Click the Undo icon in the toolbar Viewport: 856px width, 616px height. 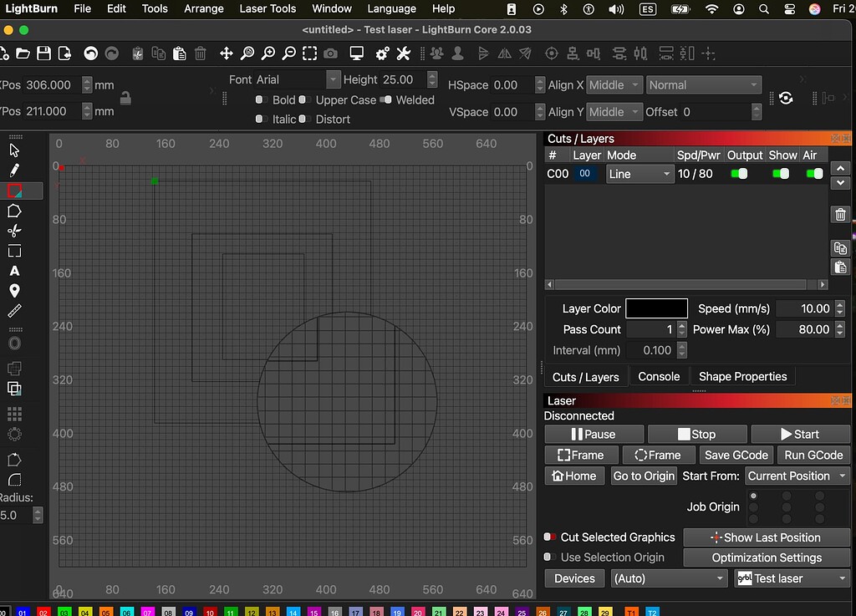pos(91,53)
